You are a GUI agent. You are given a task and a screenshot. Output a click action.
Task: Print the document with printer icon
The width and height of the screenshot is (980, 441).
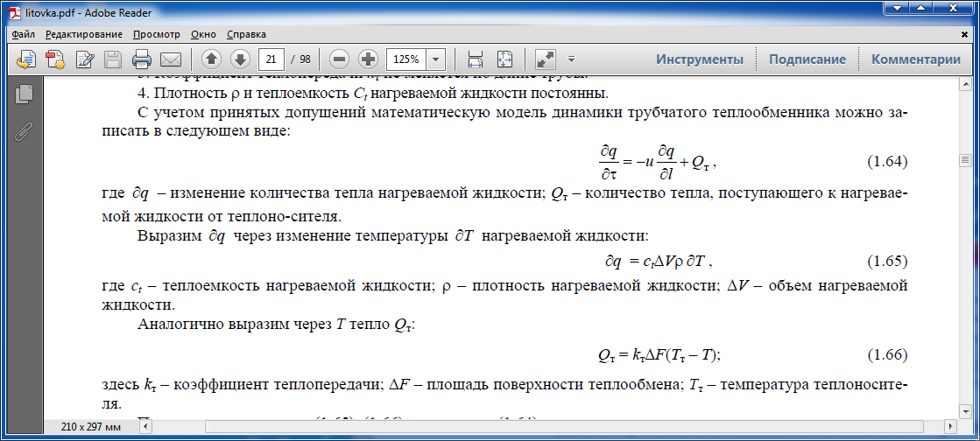pyautogui.click(x=142, y=60)
